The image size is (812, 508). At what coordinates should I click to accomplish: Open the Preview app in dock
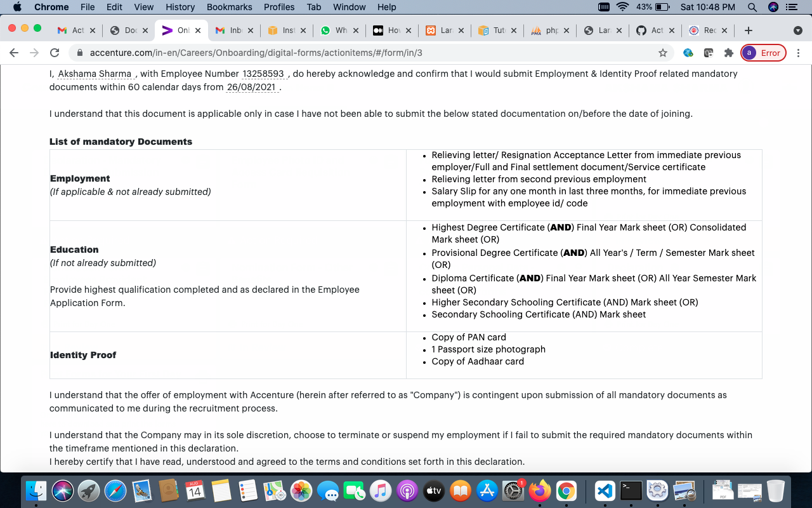point(684,490)
